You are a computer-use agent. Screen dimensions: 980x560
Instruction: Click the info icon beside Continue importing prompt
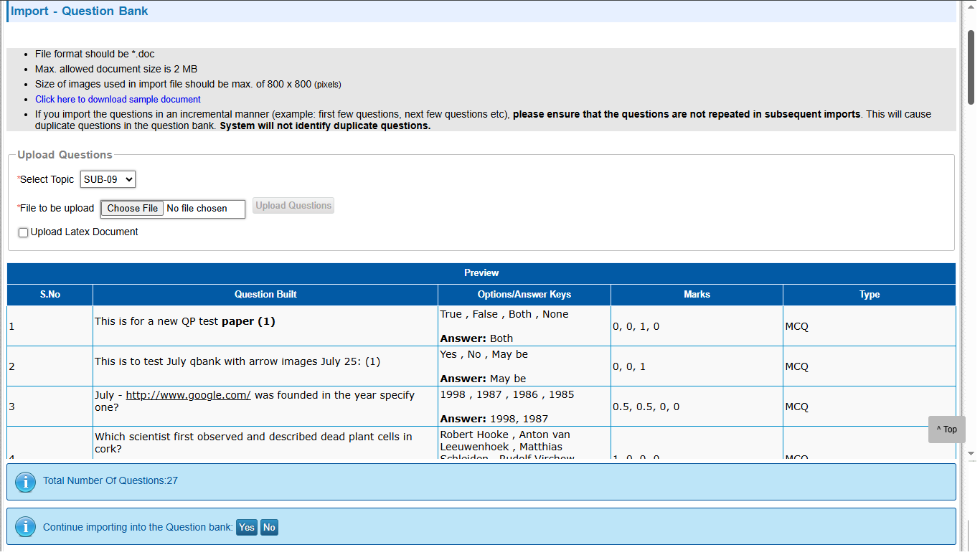[x=25, y=528]
